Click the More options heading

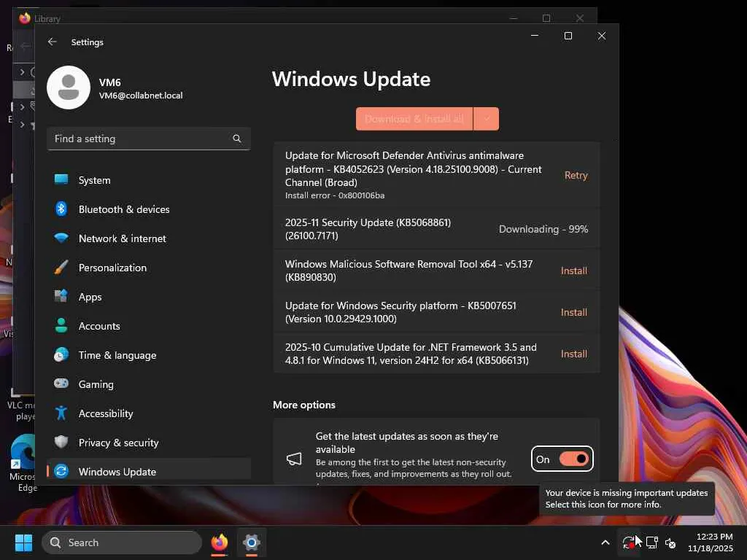coord(304,405)
